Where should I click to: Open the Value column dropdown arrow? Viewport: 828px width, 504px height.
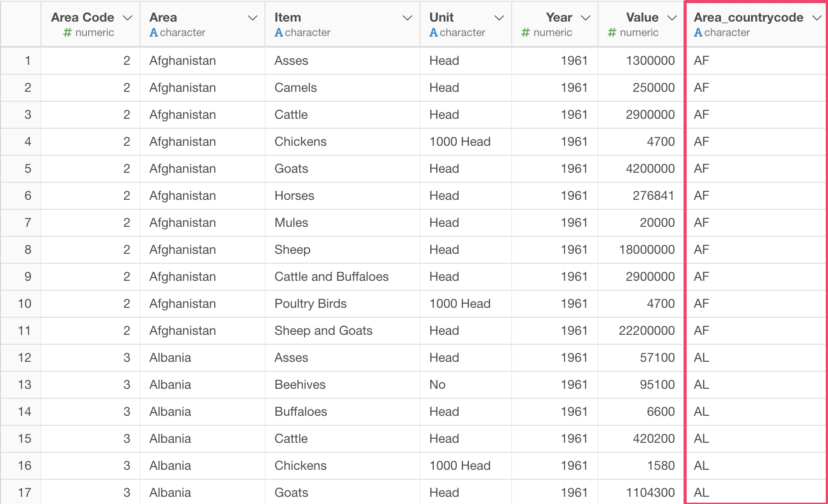point(672,18)
